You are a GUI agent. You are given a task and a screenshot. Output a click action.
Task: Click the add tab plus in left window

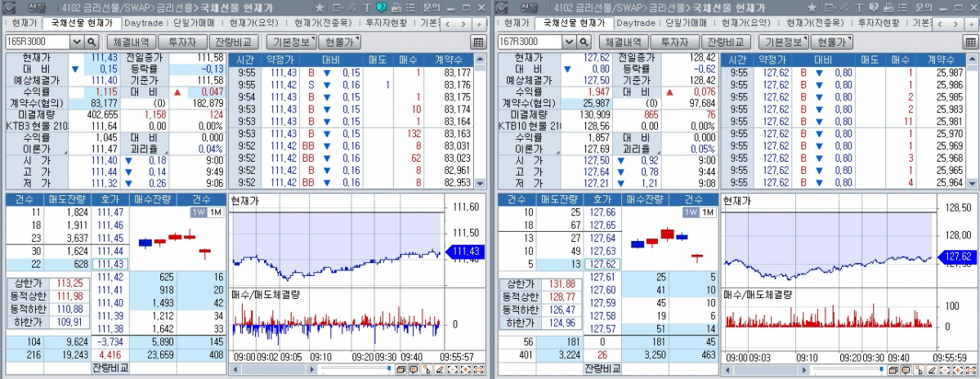point(480,24)
